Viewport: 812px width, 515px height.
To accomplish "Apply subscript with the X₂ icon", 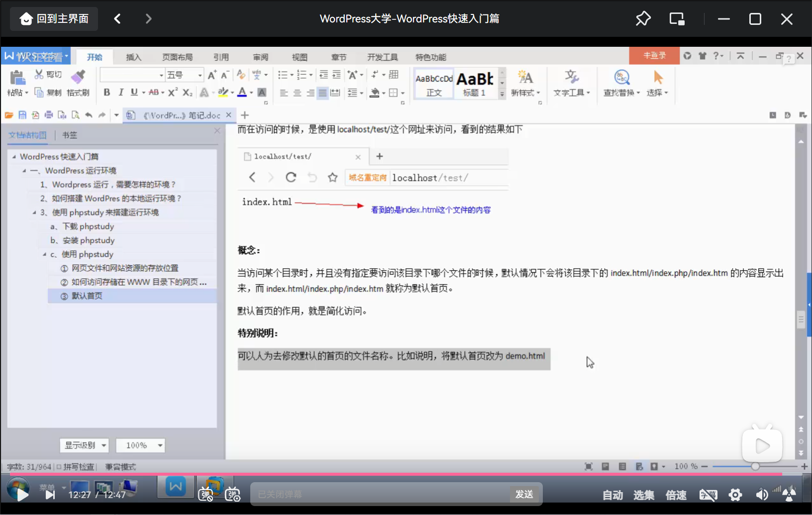I will pos(187,93).
